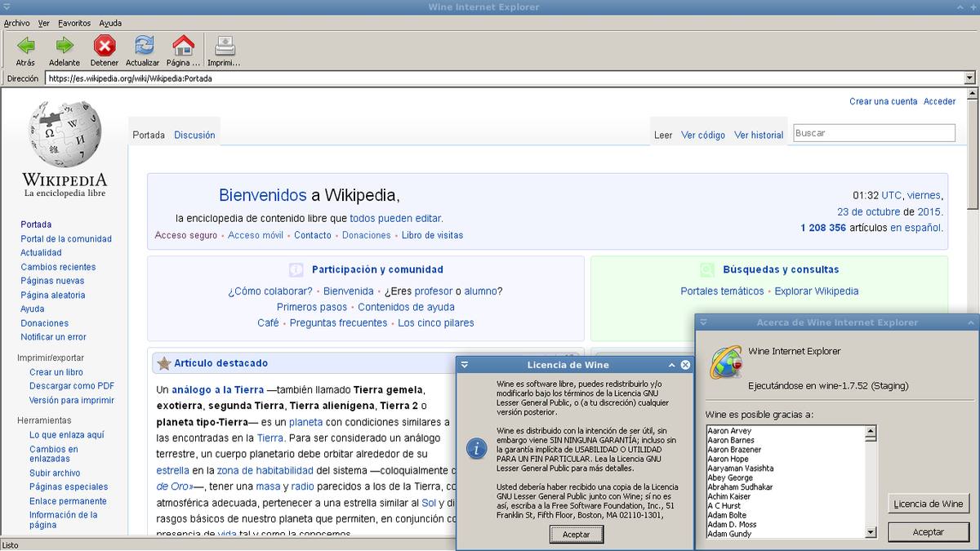Click Notificar un error link
The width and height of the screenshot is (980, 551).
point(53,337)
